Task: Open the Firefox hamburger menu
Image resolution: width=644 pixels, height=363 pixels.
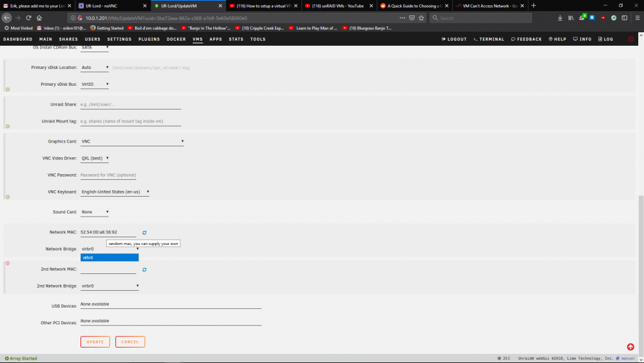Action: (x=638, y=17)
